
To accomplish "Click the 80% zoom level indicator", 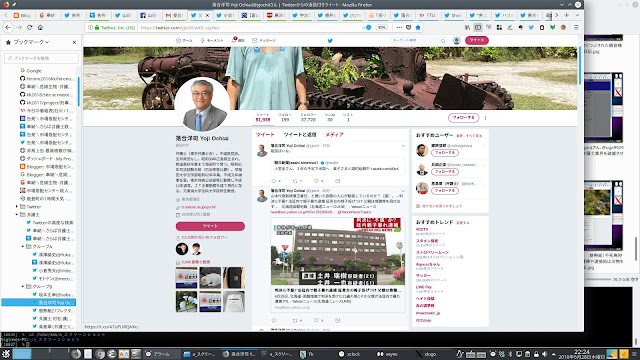I will pos(381,28).
